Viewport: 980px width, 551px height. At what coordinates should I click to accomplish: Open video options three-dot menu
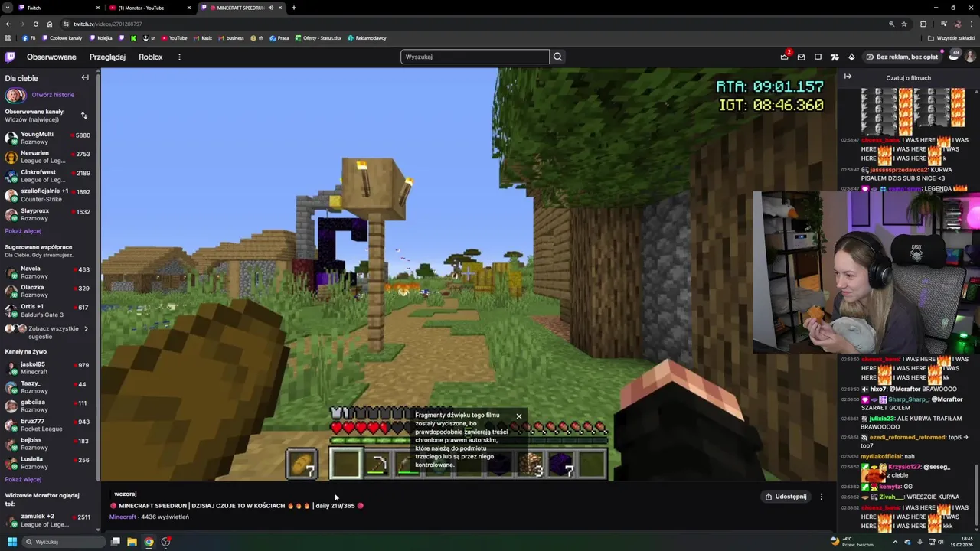pos(822,497)
